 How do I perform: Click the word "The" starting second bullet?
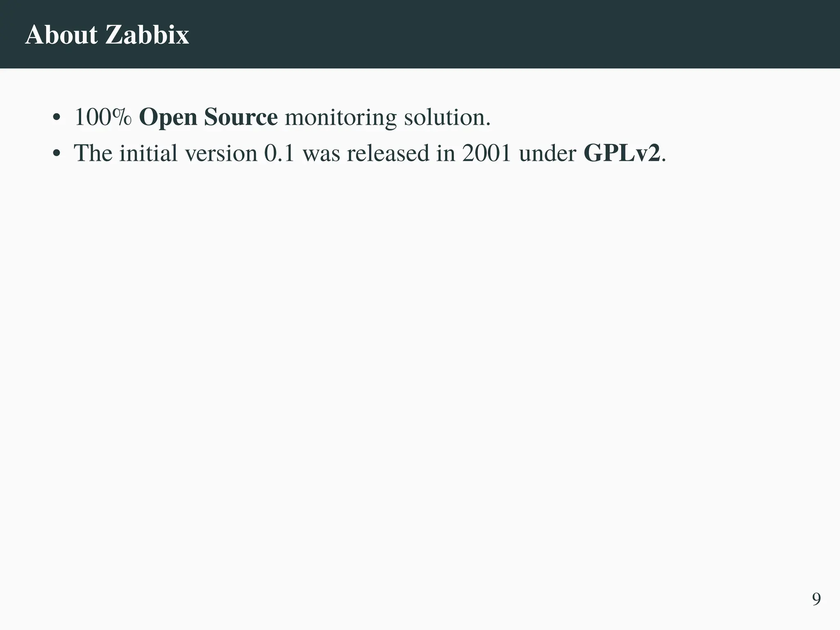click(93, 153)
